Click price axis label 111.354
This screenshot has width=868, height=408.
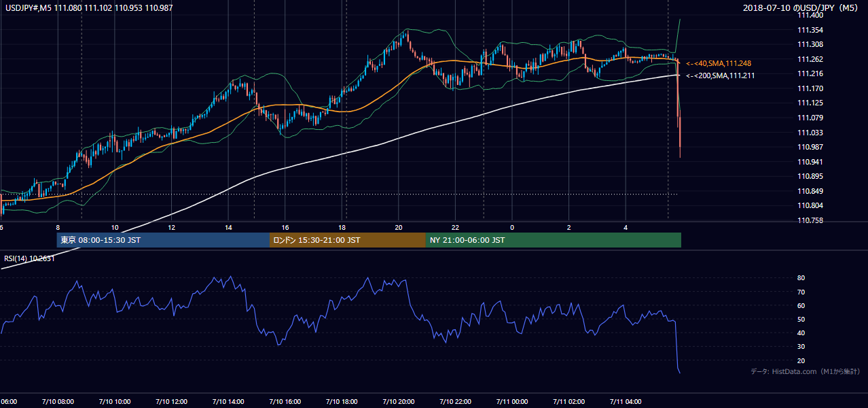pyautogui.click(x=810, y=30)
